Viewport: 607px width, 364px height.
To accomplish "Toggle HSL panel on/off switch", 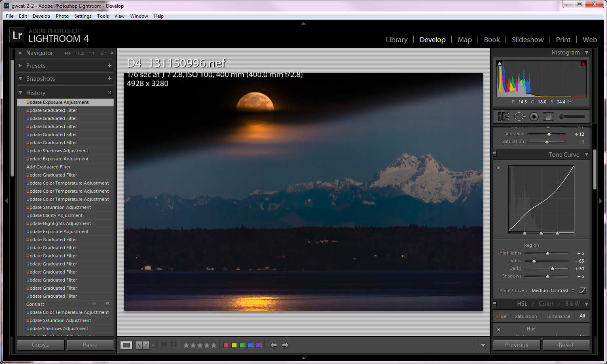I will click(x=495, y=304).
